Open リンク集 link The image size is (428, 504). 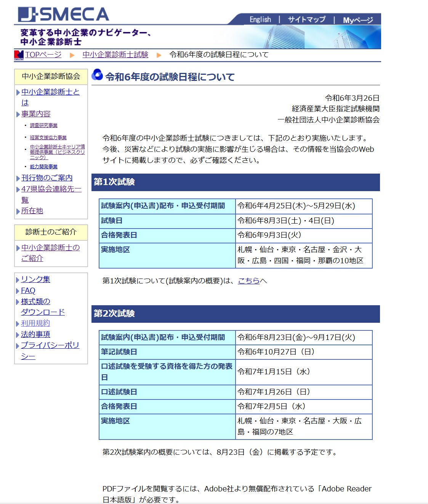click(35, 279)
